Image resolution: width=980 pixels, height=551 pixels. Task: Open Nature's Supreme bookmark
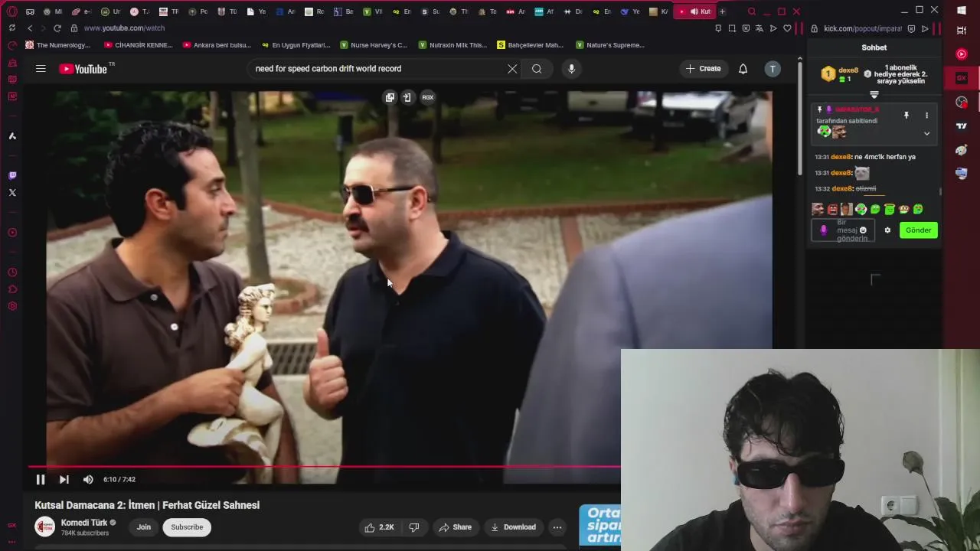pos(611,45)
